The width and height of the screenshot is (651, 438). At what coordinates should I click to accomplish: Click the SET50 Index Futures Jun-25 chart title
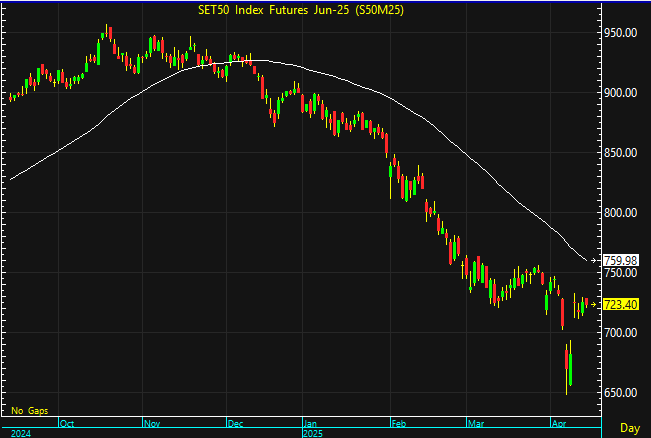301,10
